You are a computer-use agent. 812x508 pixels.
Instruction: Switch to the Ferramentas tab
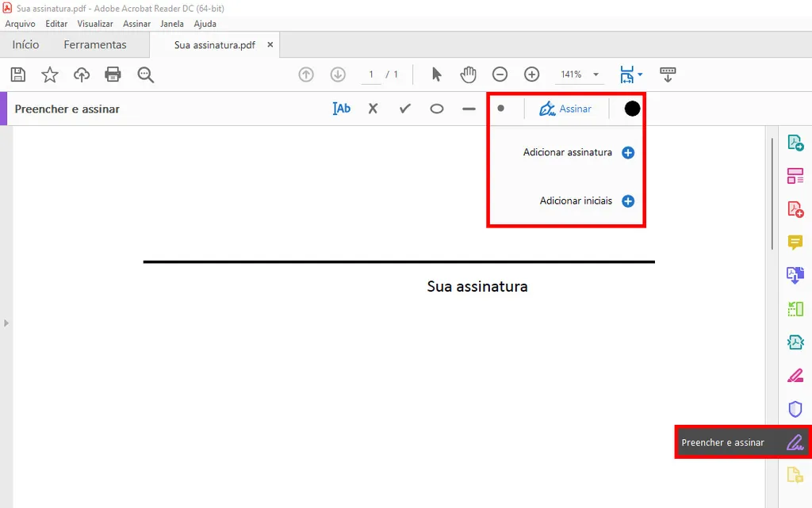coord(95,44)
